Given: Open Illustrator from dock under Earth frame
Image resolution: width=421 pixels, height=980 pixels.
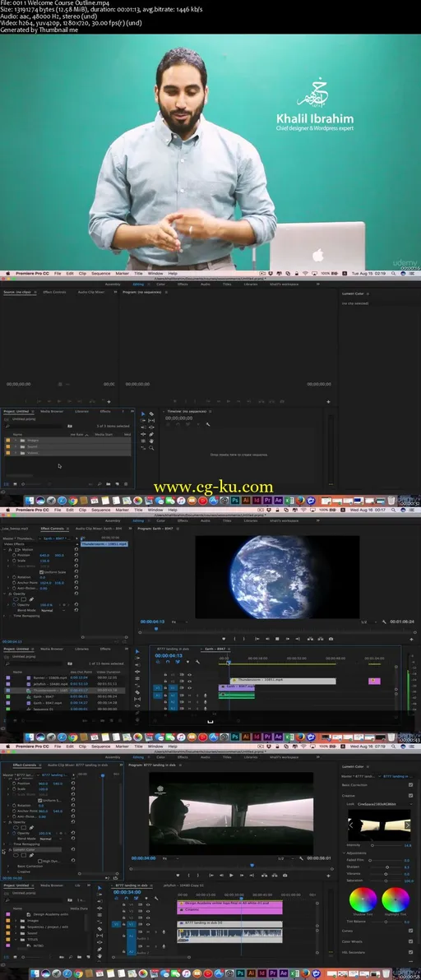Looking at the screenshot, I should (x=246, y=737).
